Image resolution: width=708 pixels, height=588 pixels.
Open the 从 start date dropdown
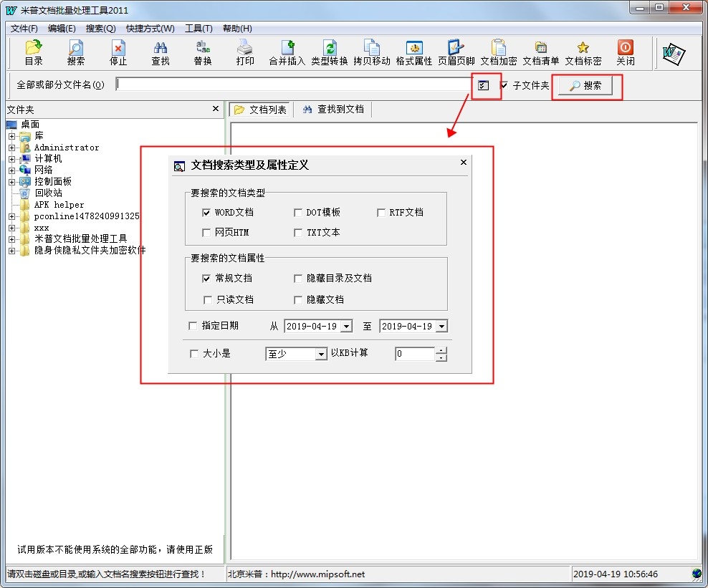pyautogui.click(x=346, y=327)
